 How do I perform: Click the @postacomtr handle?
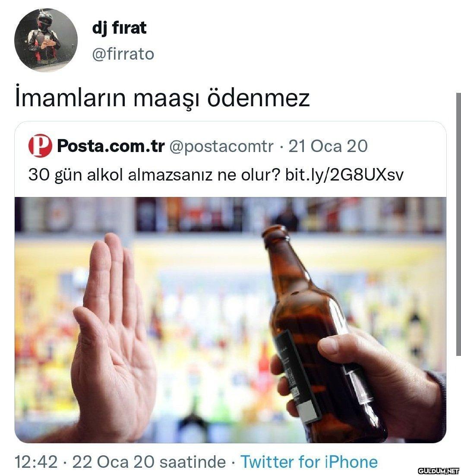(x=221, y=146)
